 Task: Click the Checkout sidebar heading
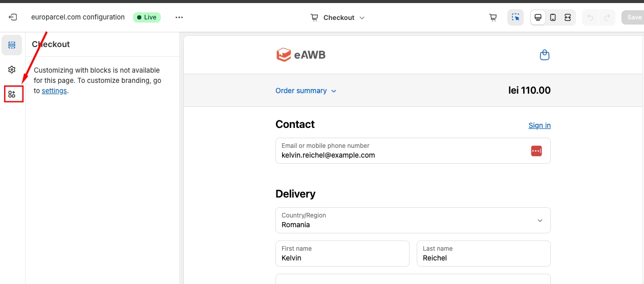[51, 45]
